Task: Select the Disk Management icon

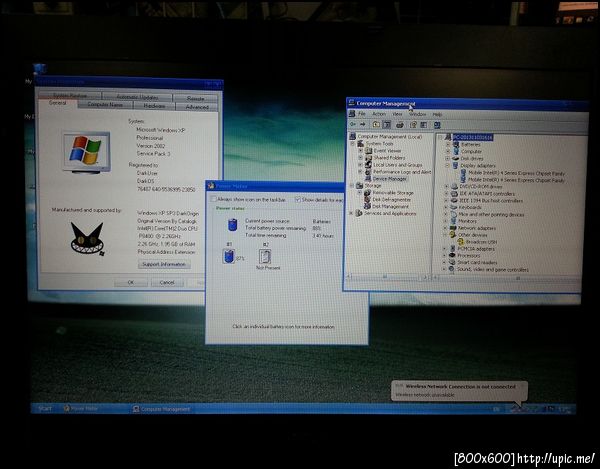Action: pos(367,206)
